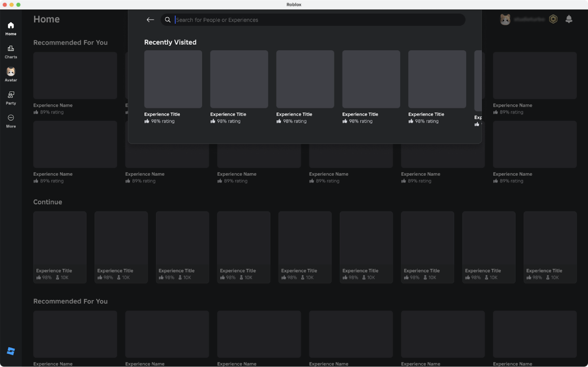
Task: Click the back arrow to close search
Action: (x=150, y=20)
